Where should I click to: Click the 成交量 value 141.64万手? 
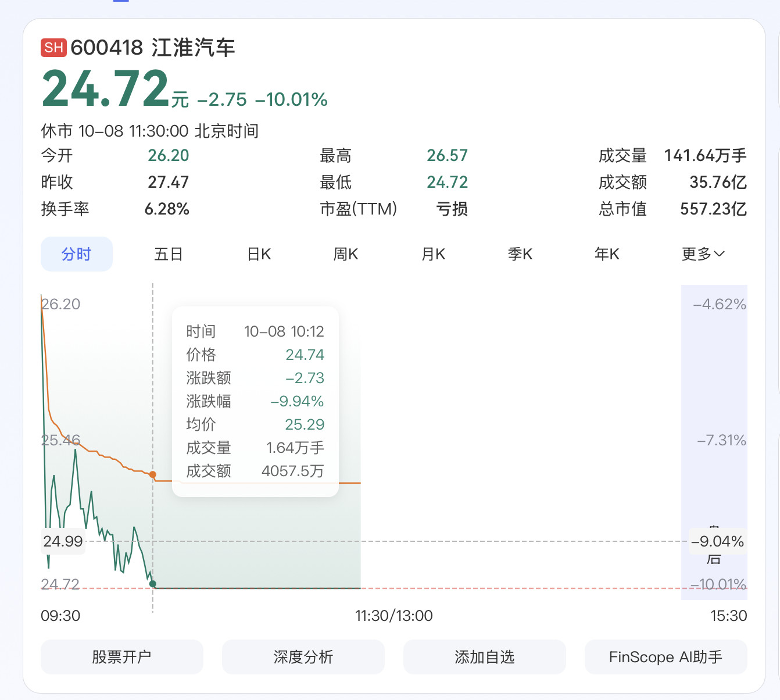(706, 155)
